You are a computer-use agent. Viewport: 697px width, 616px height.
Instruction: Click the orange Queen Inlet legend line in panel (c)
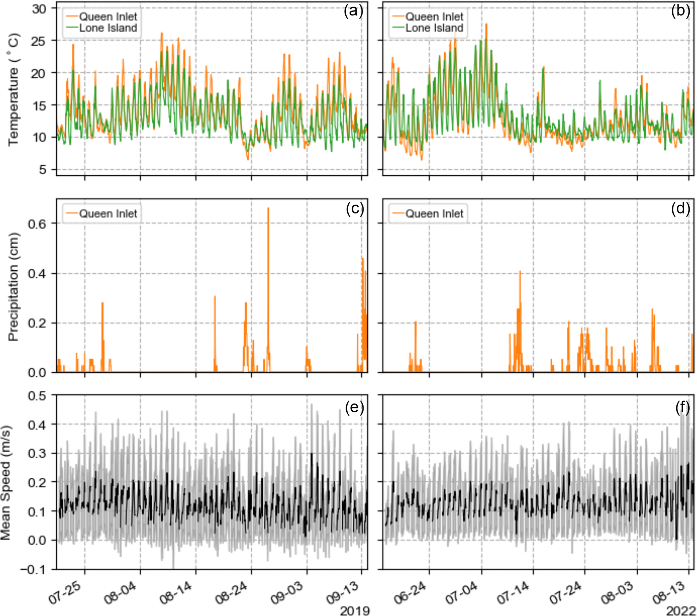pos(72,214)
